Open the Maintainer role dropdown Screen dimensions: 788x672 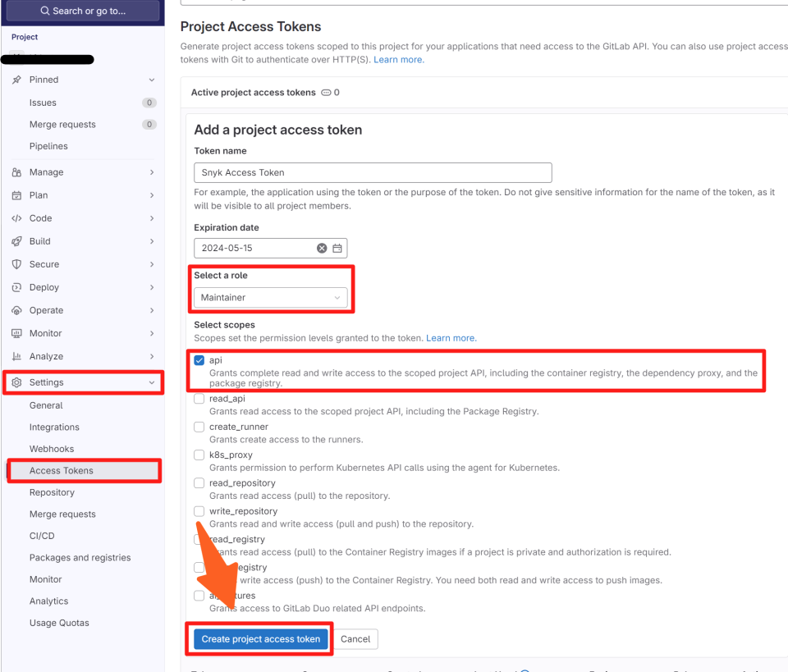tap(271, 297)
